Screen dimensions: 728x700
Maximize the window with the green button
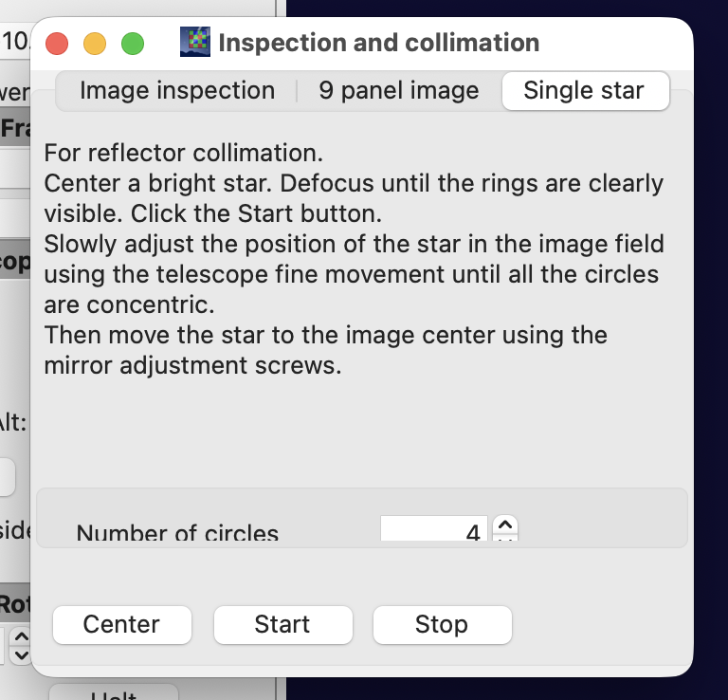pyautogui.click(x=133, y=44)
